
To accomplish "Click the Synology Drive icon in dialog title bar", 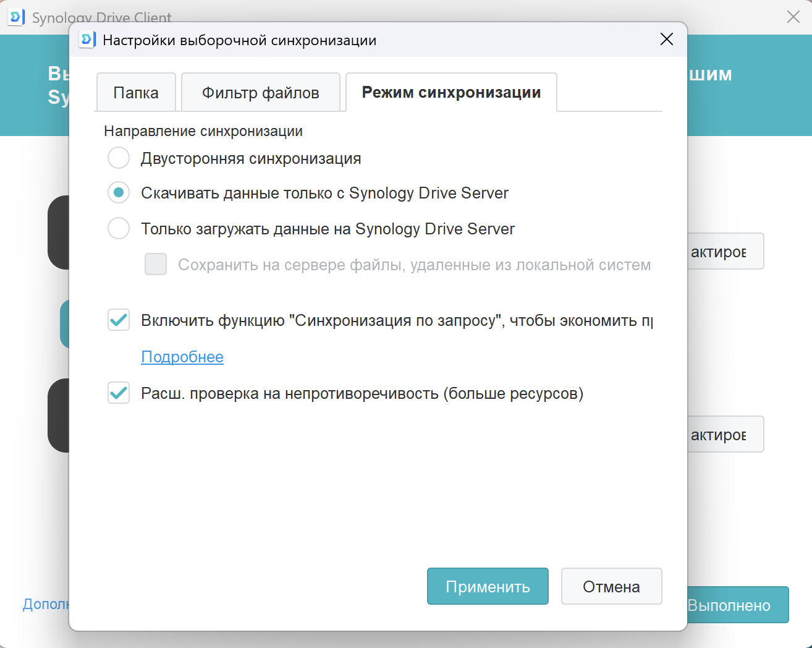I will pyautogui.click(x=87, y=40).
